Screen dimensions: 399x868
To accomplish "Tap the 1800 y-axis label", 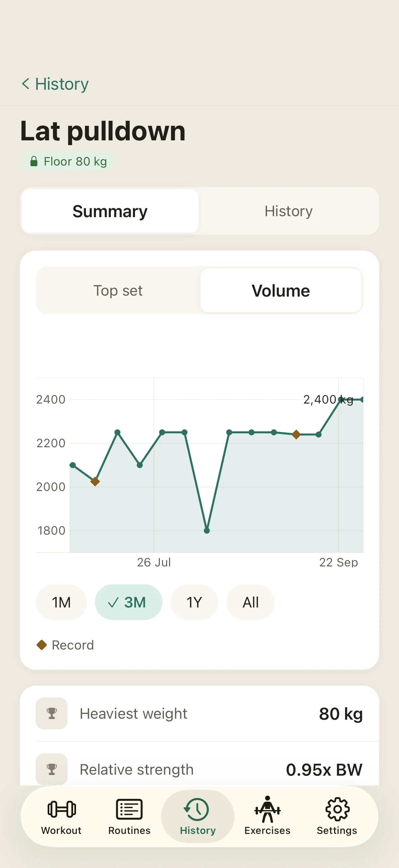I will (x=52, y=531).
